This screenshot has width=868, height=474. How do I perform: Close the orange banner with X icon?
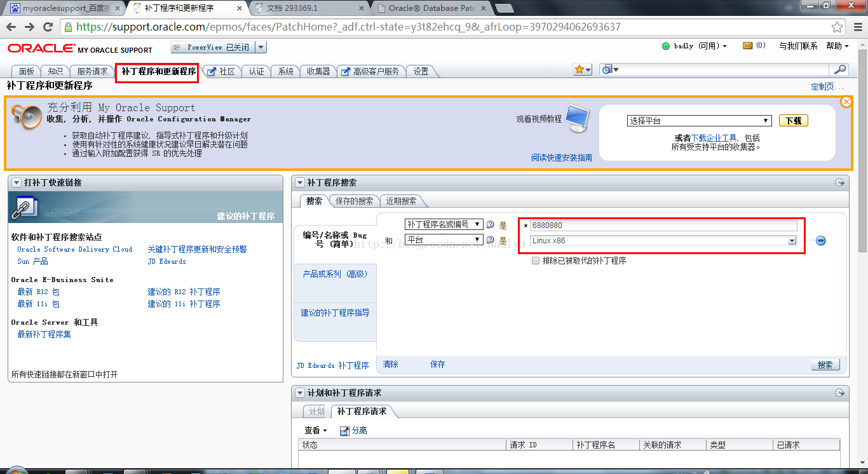click(846, 102)
